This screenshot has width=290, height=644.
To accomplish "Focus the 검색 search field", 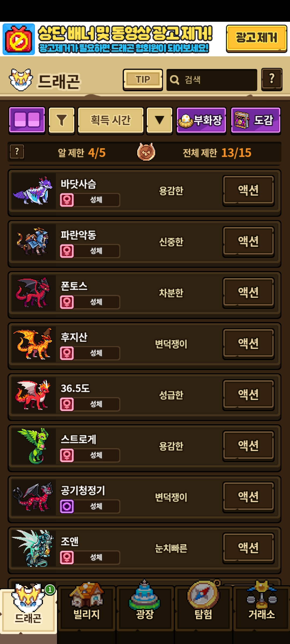I will pyautogui.click(x=212, y=80).
